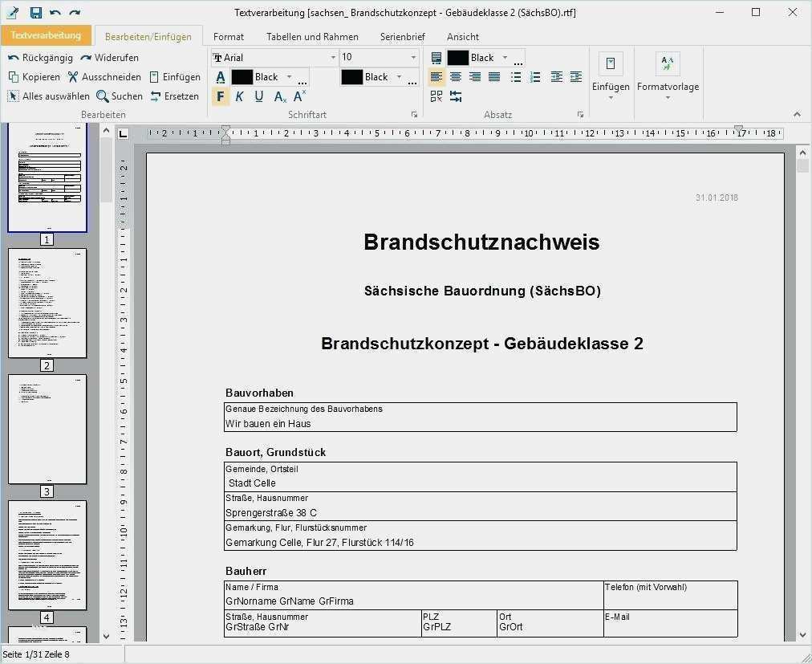Image resolution: width=812 pixels, height=664 pixels.
Task: Justify the paragraph text
Action: (494, 77)
